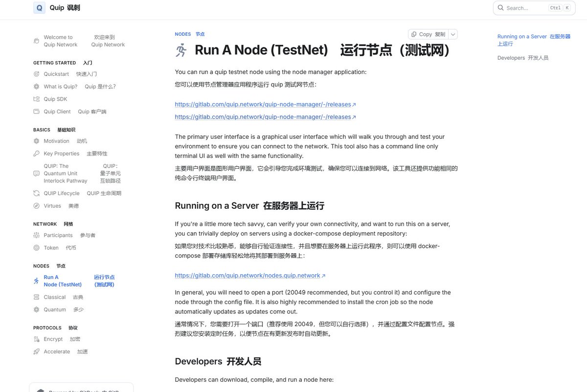Click the Key Properties key icon
Screen dimensions: 587x392
[36, 153]
